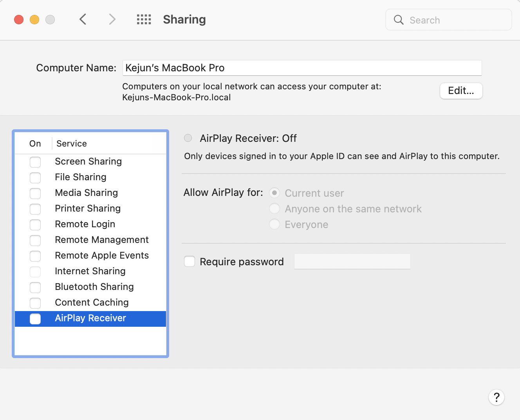Check the AirPlay Receiver service box
Viewport: 520px width, 420px height.
tap(35, 319)
